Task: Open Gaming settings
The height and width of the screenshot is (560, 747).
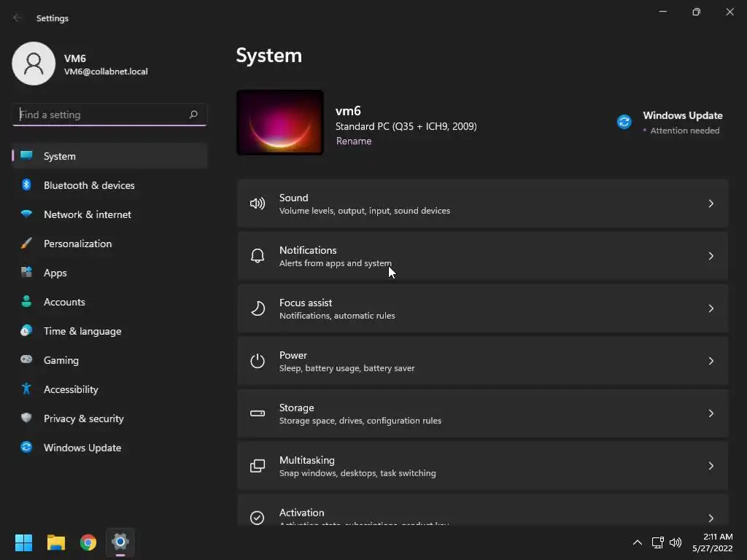Action: click(109, 360)
